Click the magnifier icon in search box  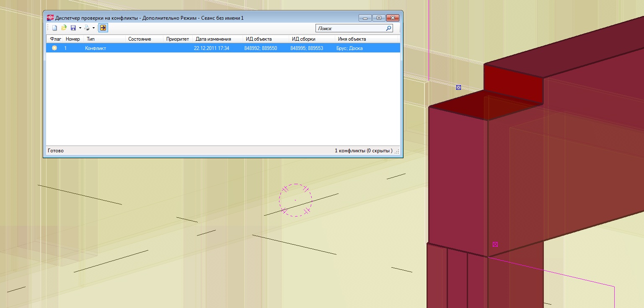(x=388, y=29)
